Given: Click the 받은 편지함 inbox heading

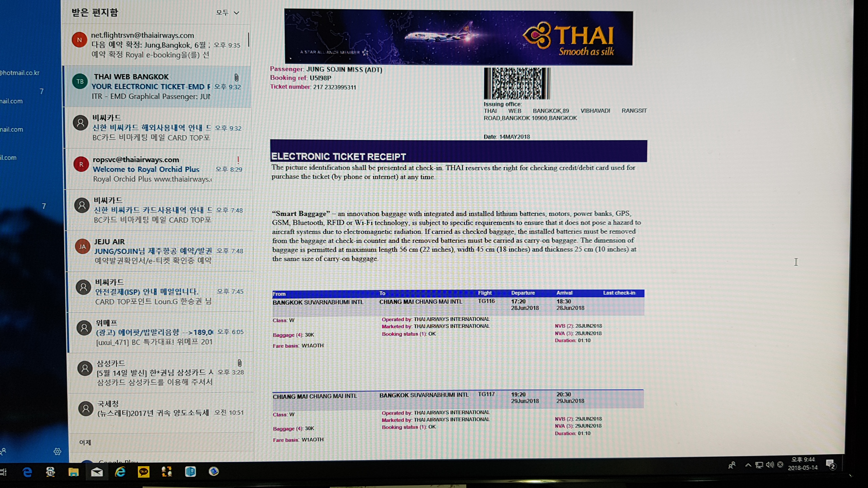Looking at the screenshot, I should point(95,13).
